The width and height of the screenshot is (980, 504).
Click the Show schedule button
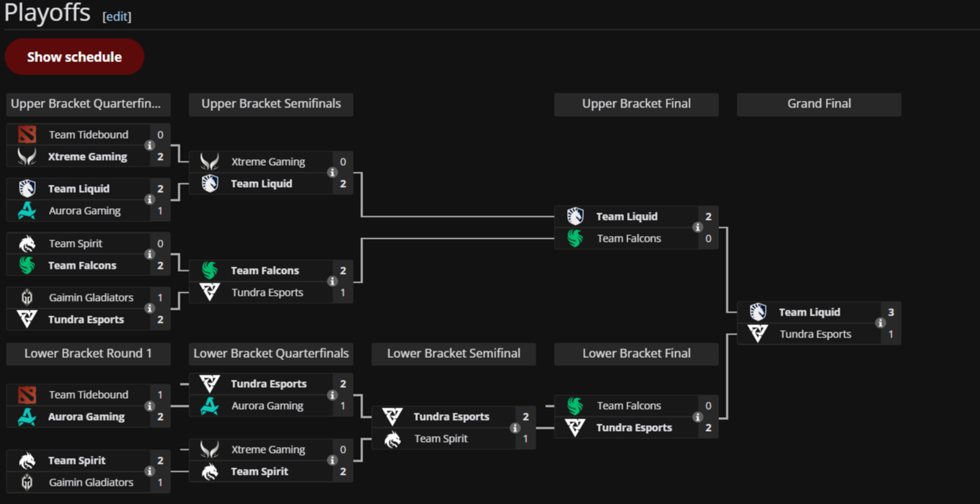[x=75, y=57]
